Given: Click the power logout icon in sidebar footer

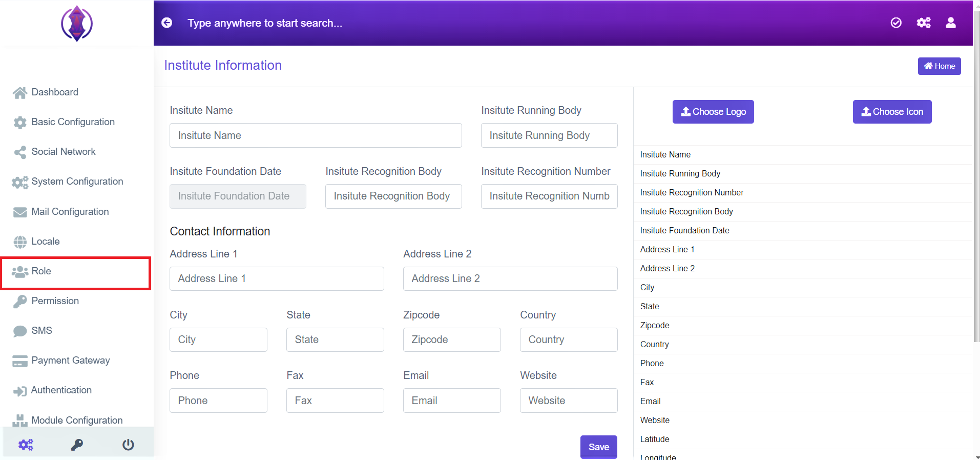Looking at the screenshot, I should [128, 445].
